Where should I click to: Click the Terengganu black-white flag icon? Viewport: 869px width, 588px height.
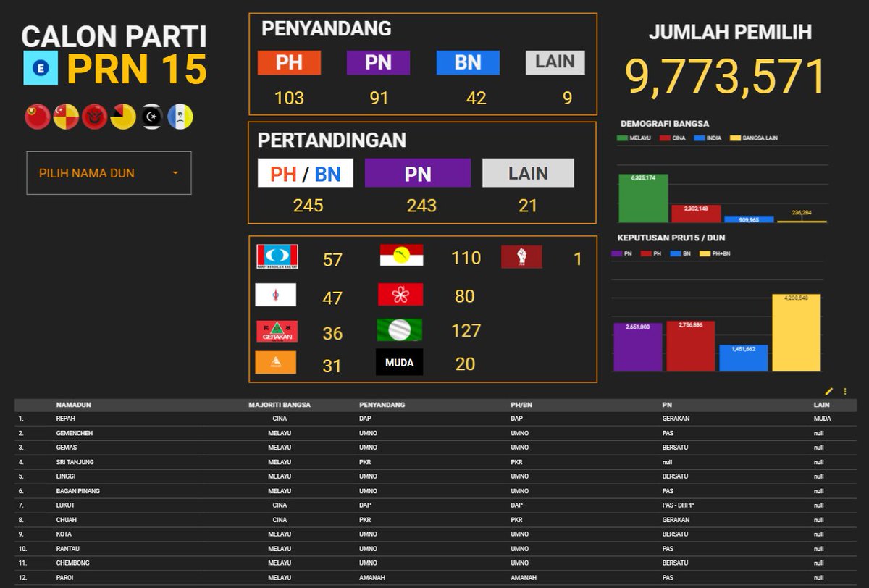pos(152,117)
